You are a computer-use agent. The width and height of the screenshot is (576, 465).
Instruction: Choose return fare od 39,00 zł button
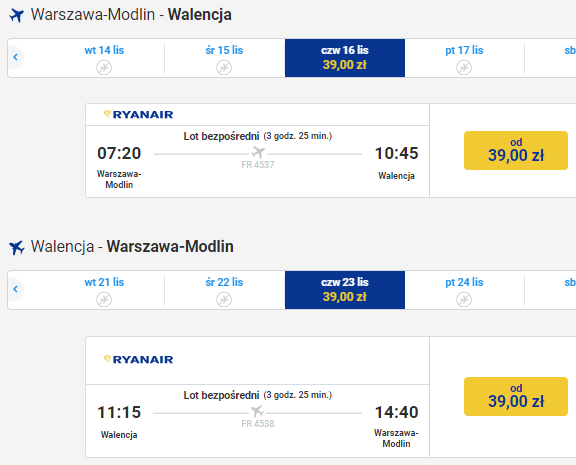point(516,396)
